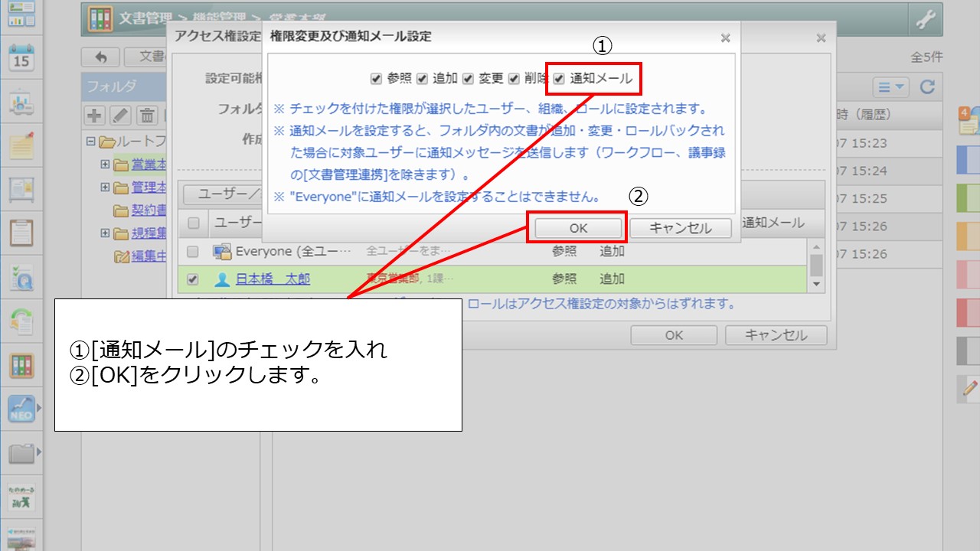This screenshot has width=980, height=551.
Task: Click the 通知メール column header
Action: [773, 223]
